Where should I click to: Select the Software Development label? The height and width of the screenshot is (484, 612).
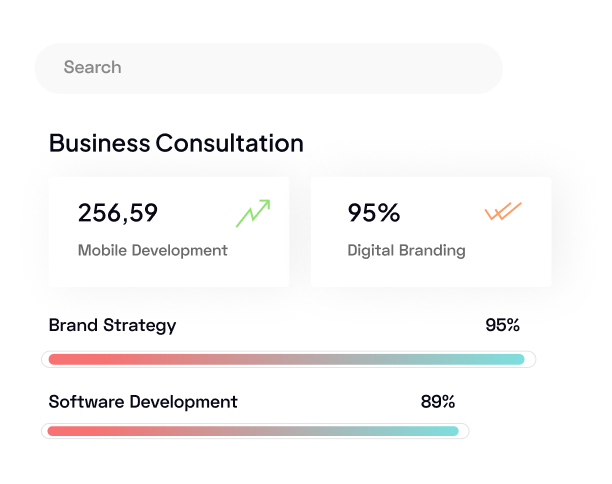[x=143, y=402]
